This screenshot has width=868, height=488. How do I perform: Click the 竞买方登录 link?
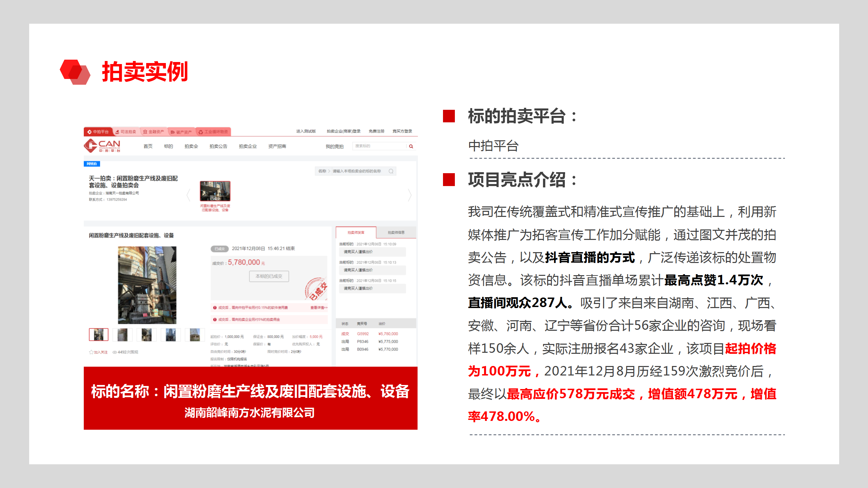(402, 131)
